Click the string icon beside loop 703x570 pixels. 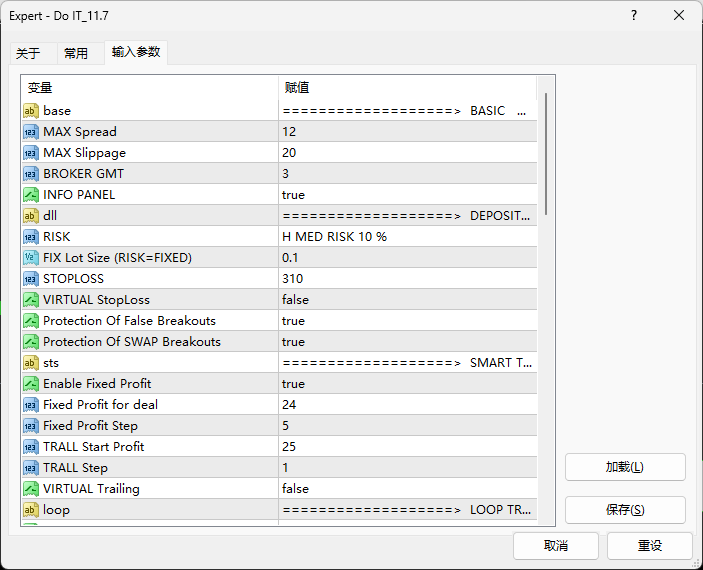coord(30,510)
